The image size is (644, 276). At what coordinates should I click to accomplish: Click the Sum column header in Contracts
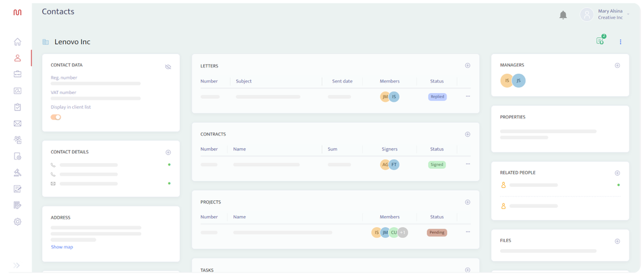pos(332,149)
